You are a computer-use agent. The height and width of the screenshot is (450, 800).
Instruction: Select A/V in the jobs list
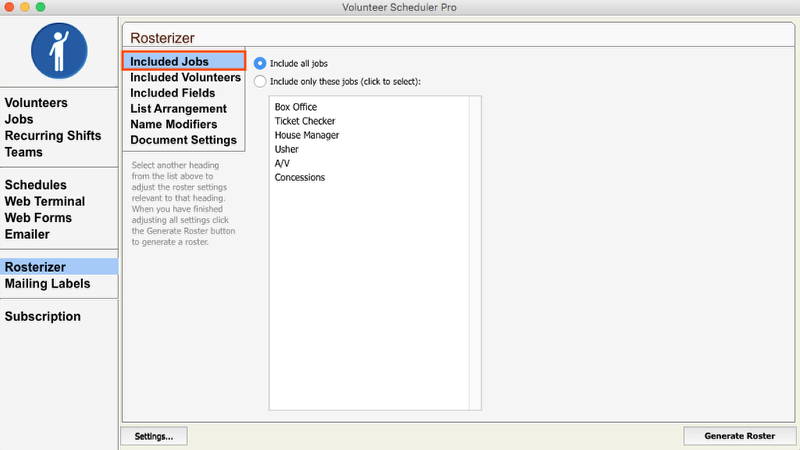(x=282, y=163)
